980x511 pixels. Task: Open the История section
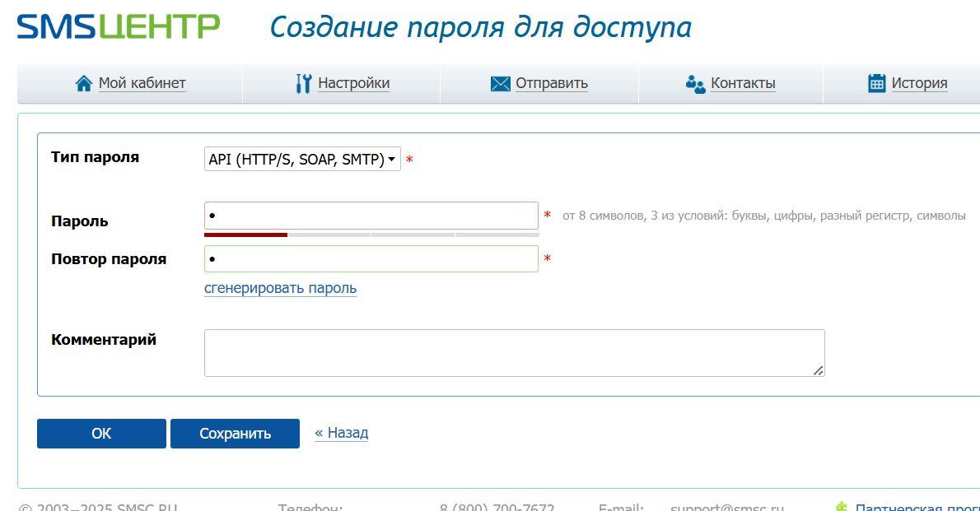[x=920, y=82]
